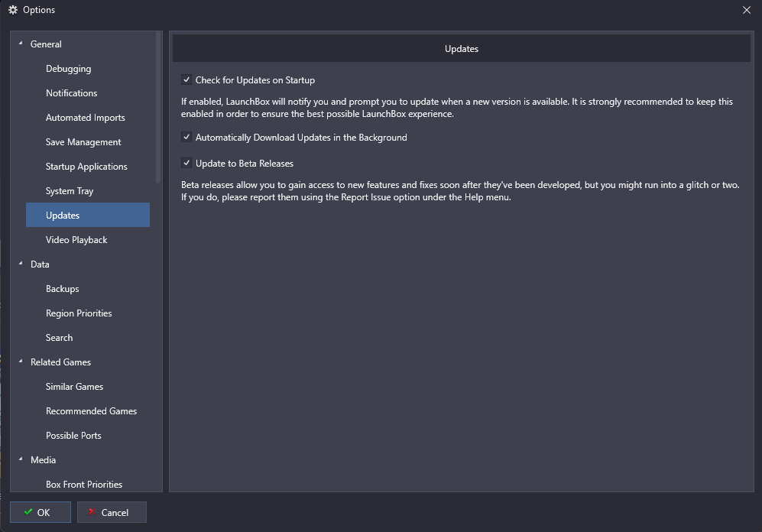Image resolution: width=762 pixels, height=532 pixels.
Task: Click the sidebar vertical scrollbar thumb
Action: point(158,107)
